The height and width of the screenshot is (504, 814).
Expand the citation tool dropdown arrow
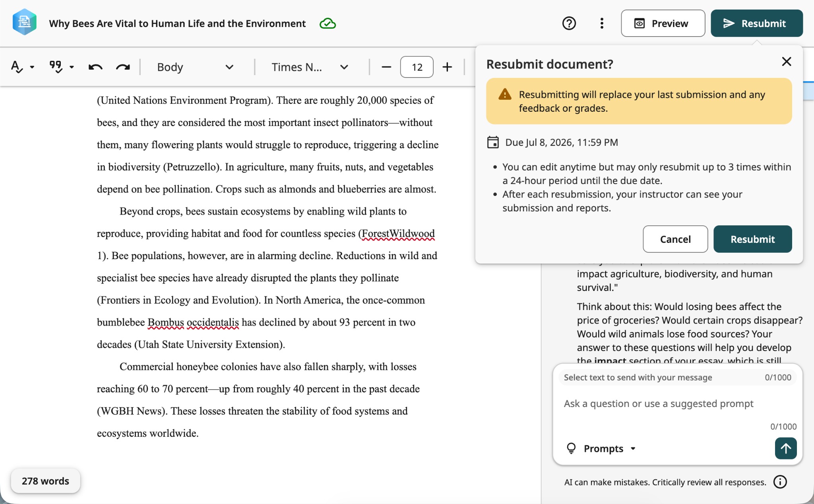[72, 67]
